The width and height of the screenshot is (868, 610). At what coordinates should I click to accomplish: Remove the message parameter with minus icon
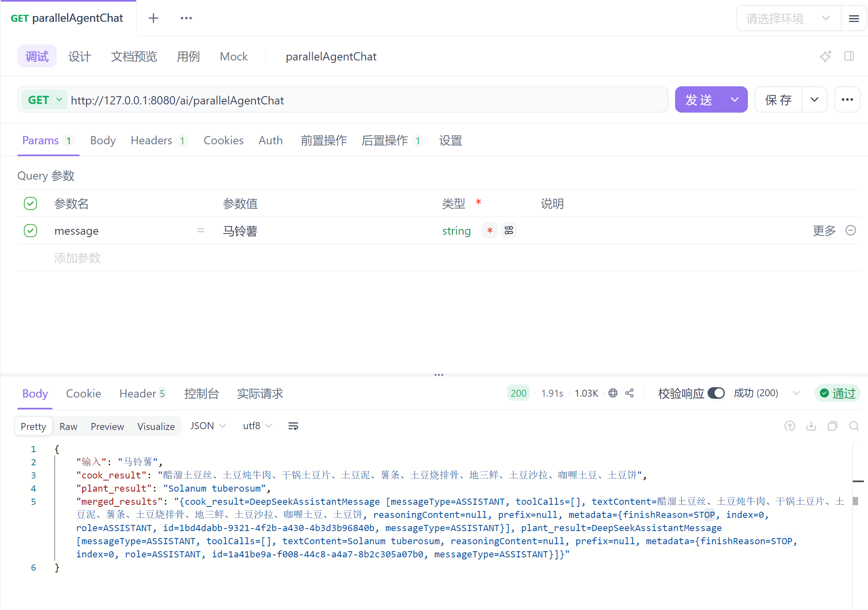coord(851,231)
